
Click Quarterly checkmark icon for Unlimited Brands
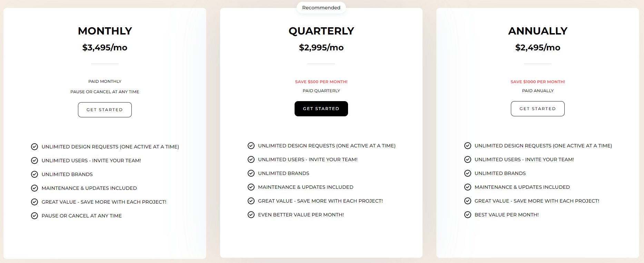[x=251, y=173]
